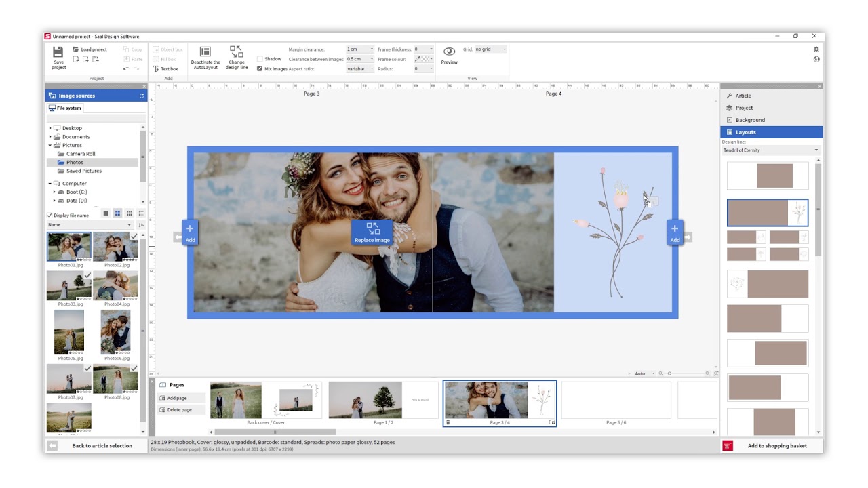Click Deactivate the AutoLayout icon
Screen dimensions: 868x488
tap(205, 52)
